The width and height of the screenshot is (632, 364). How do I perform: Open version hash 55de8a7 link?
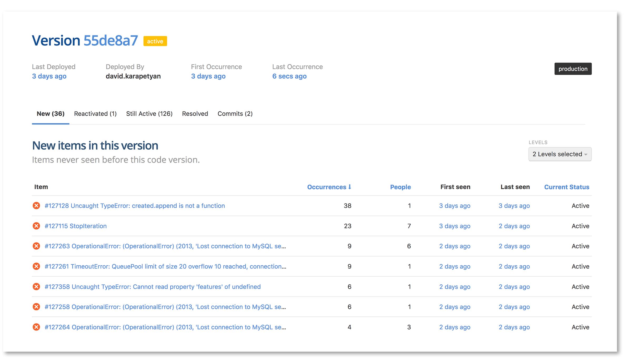click(x=111, y=41)
